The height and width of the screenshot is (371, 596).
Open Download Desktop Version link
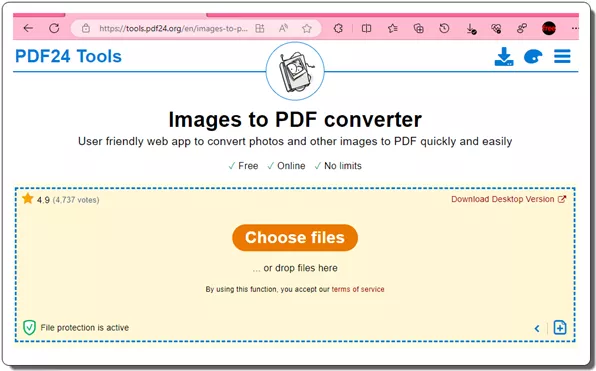pyautogui.click(x=509, y=199)
